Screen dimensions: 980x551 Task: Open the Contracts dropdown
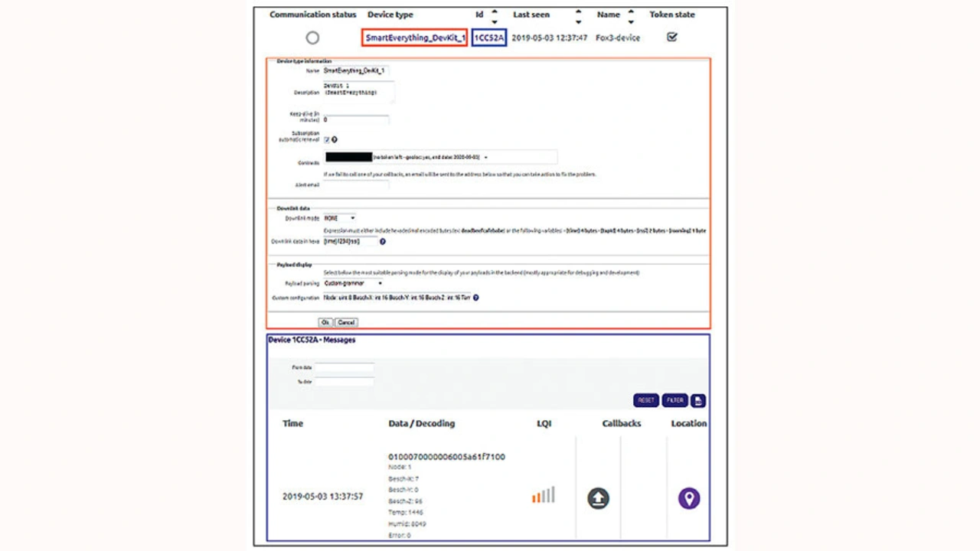[485, 158]
